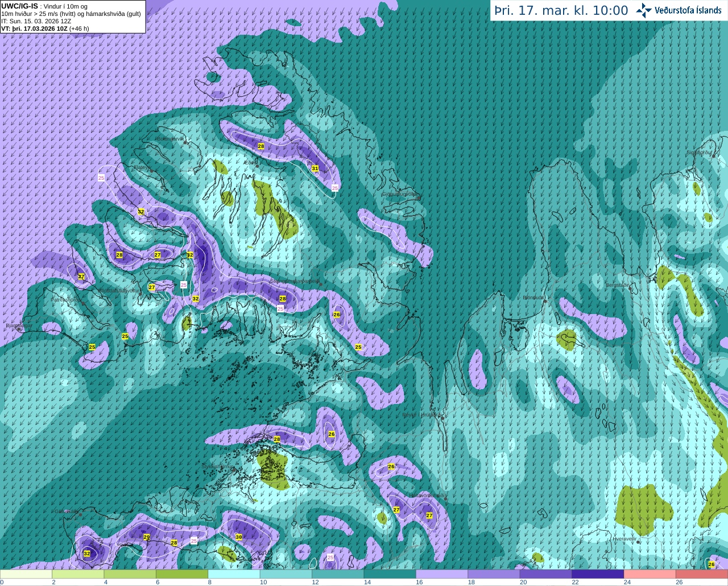
Task: Click the 16–18 m/s lilac legend swatch
Action: point(442,574)
